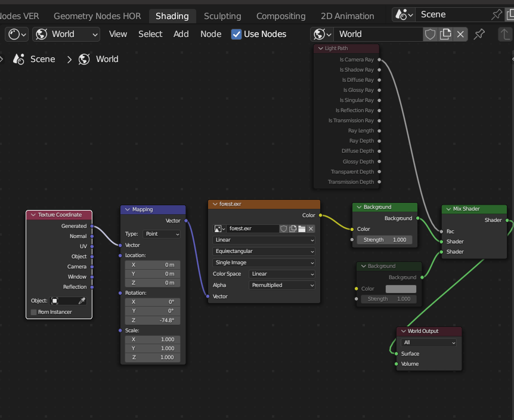The height and width of the screenshot is (420, 514).
Task: Click the World shader type globe icon
Action: point(42,34)
